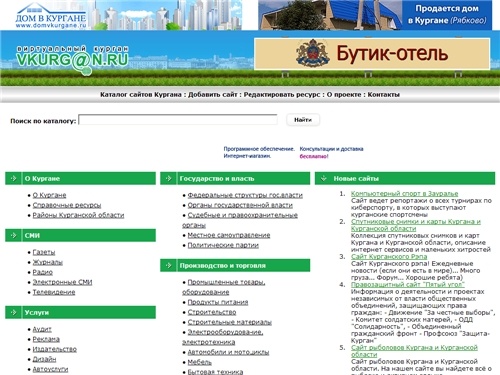Open the Мебель link
Image resolution: width=500 pixels, height=375 pixels.
(199, 362)
